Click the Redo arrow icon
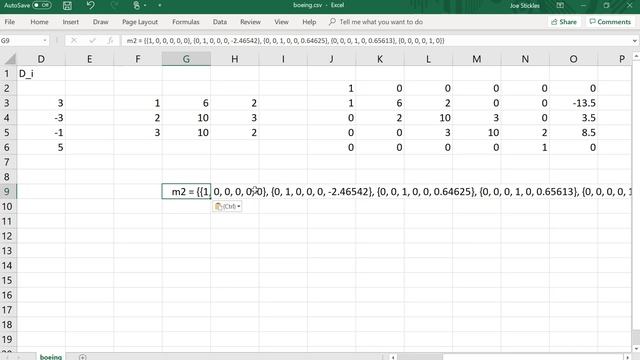The height and width of the screenshot is (360, 640). click(114, 5)
